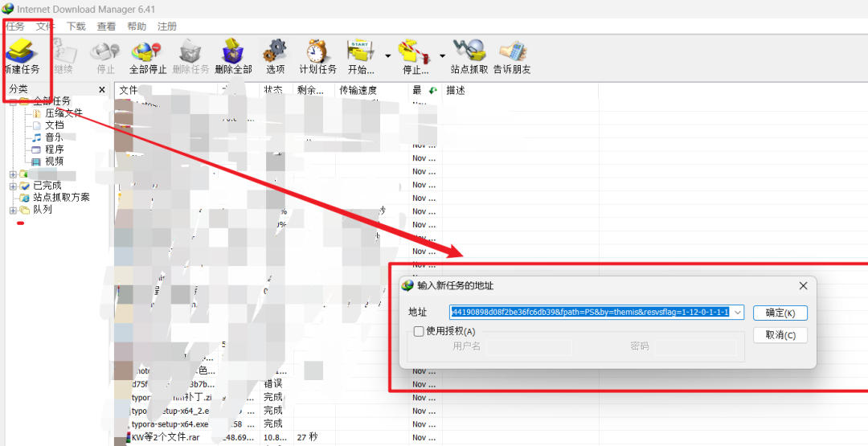868x446 pixels.
Task: Click the 全部停止 (Stop All) toolbar icon
Action: 147,51
